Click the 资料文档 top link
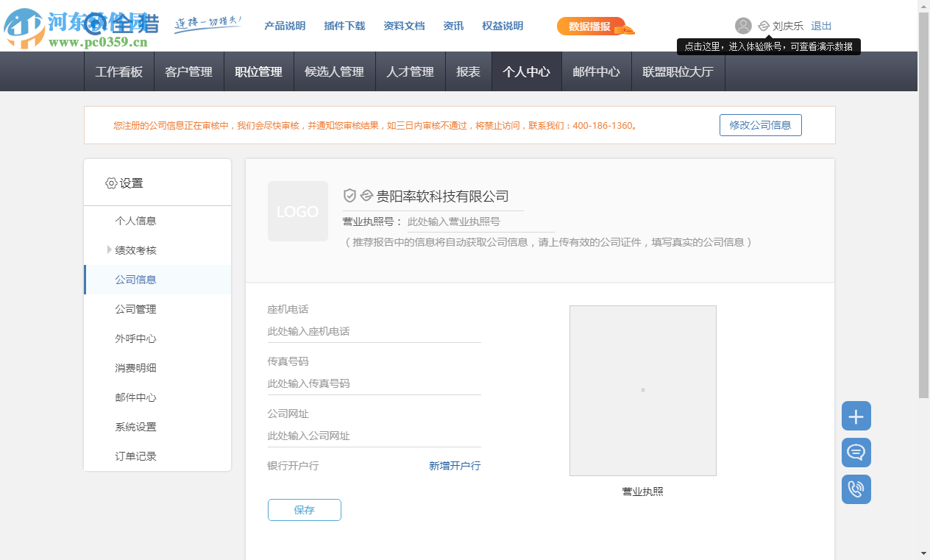The image size is (930, 560). tap(404, 26)
